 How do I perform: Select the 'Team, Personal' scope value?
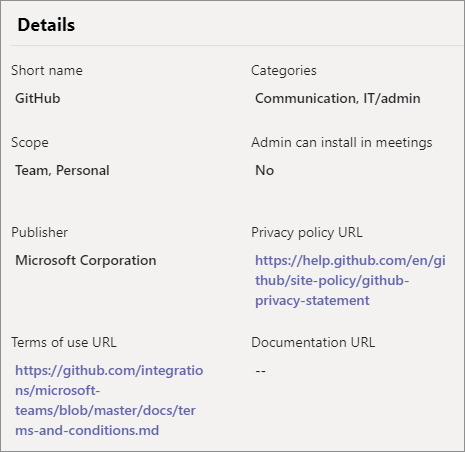pyautogui.click(x=62, y=170)
